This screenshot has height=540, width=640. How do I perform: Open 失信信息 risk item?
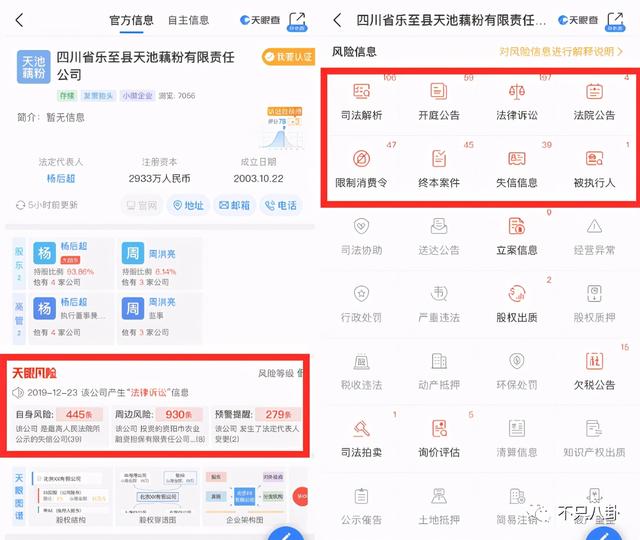[x=517, y=169]
